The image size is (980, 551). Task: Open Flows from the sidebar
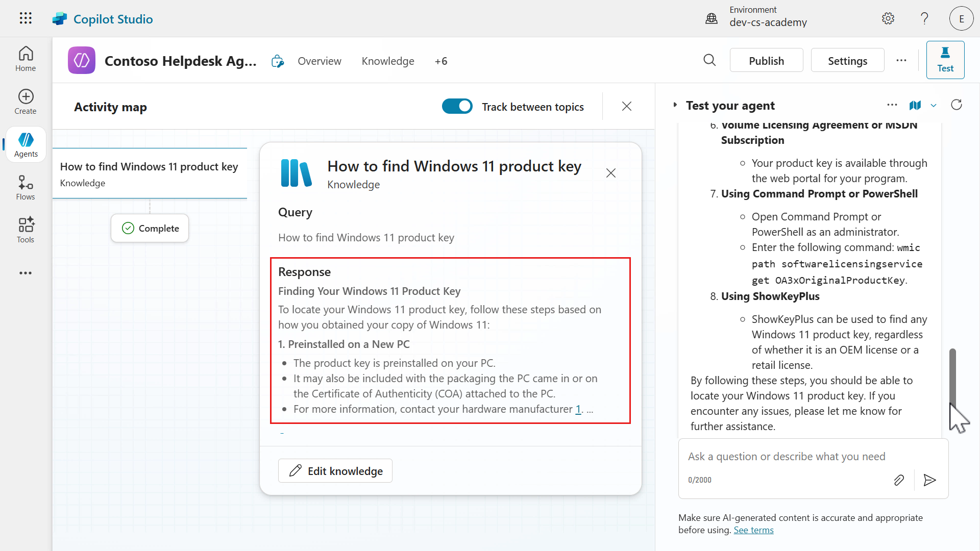coord(26,188)
